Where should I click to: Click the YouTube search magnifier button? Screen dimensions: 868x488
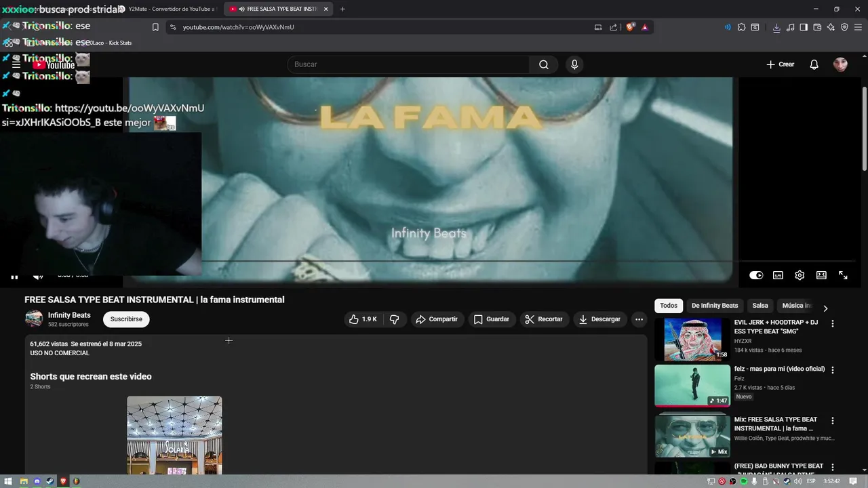point(544,64)
